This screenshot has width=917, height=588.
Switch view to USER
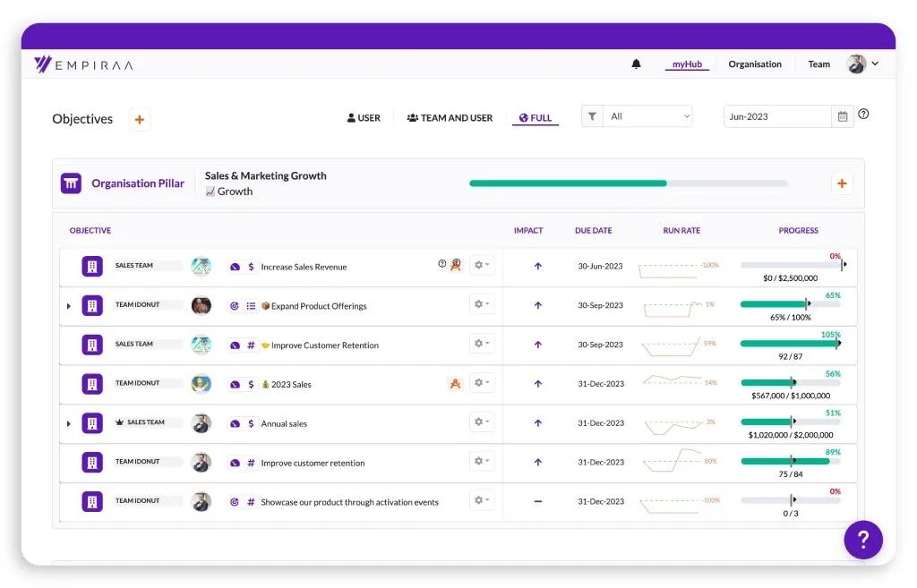click(x=364, y=118)
